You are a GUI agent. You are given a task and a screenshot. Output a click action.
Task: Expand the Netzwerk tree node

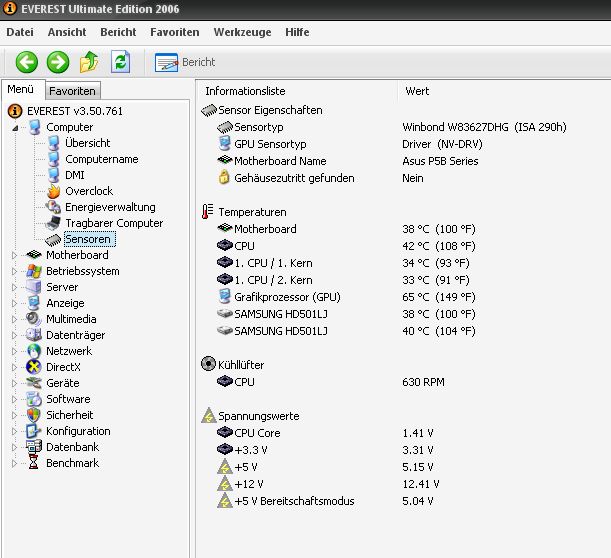[x=14, y=351]
